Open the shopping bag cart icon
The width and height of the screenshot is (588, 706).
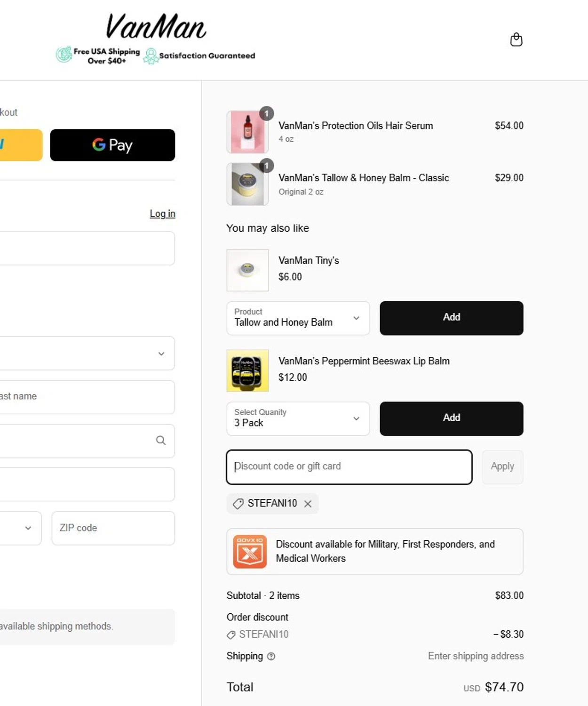click(x=516, y=40)
